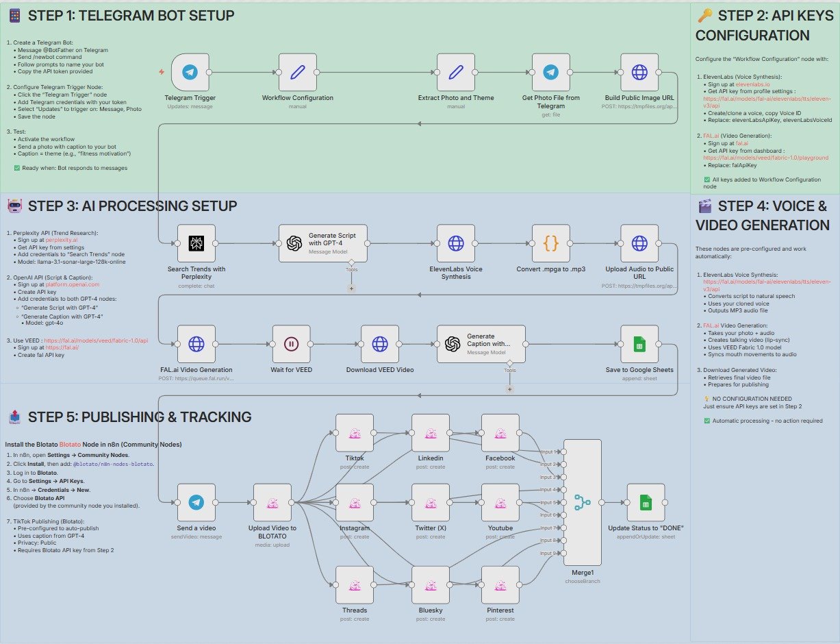This screenshot has height=644, width=840.
Task: Select the Youtube post node
Action: point(500,502)
